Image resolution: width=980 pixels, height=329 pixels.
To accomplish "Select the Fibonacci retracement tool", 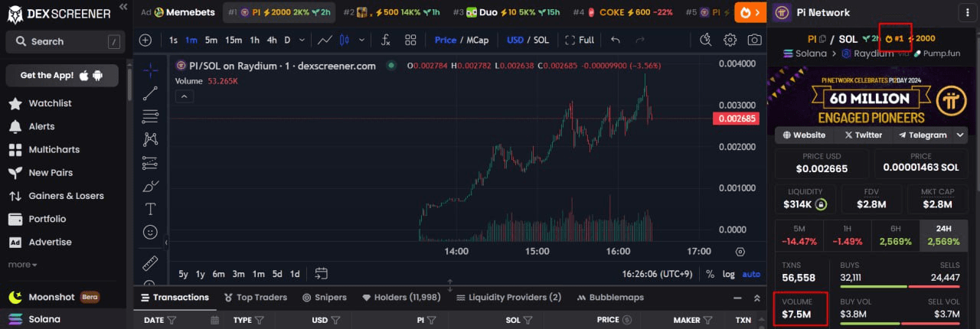I will (150, 116).
